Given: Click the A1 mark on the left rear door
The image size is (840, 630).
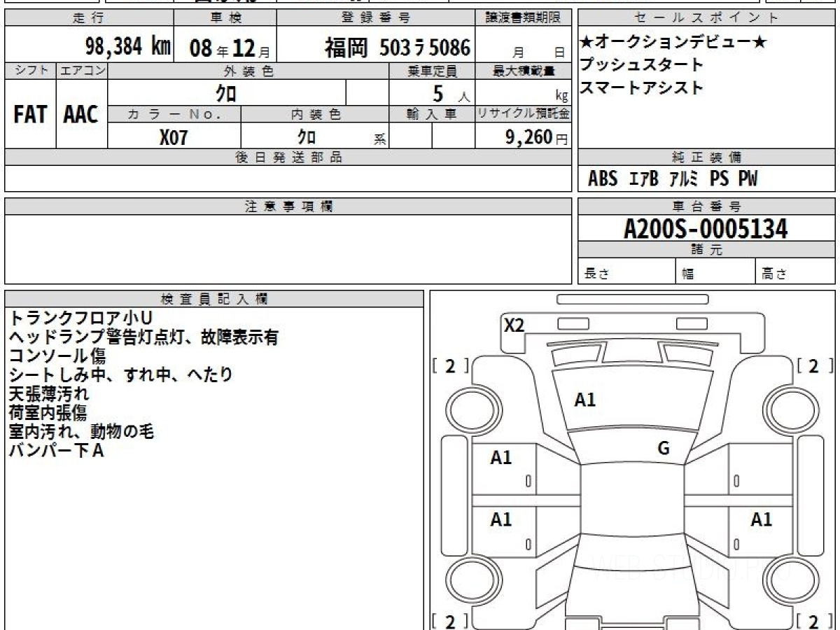Looking at the screenshot, I should click(501, 519).
